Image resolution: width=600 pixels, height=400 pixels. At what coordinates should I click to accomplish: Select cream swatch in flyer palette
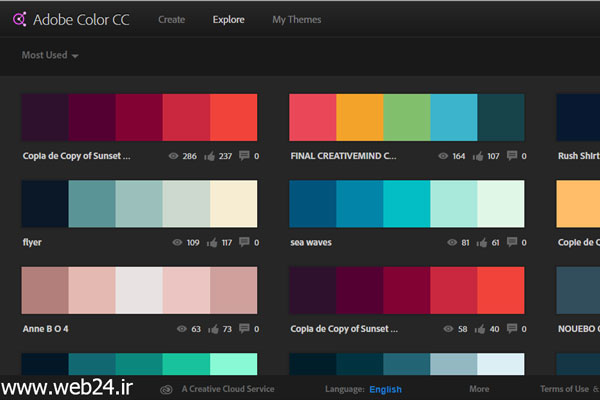click(x=233, y=204)
